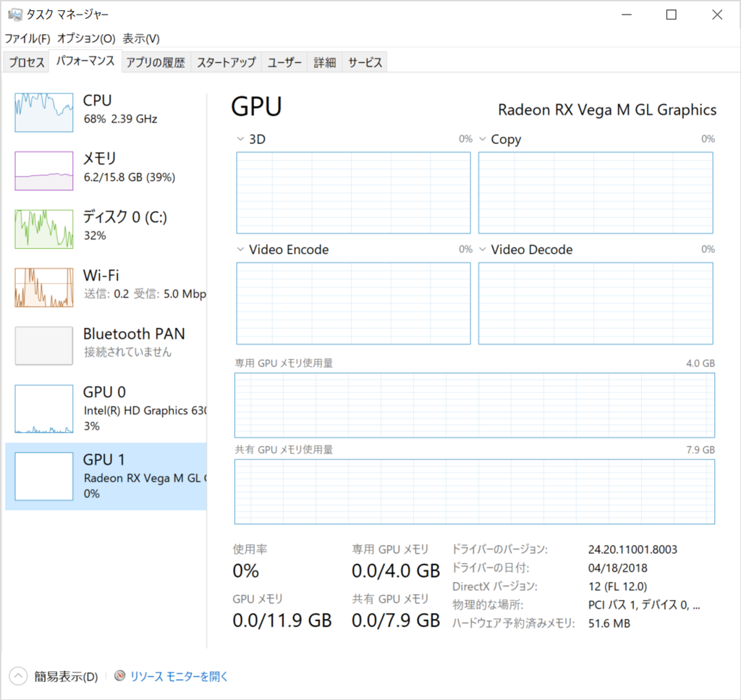Open the Video Encode engine dropdown
Screen dimensions: 741x700
tap(240, 249)
